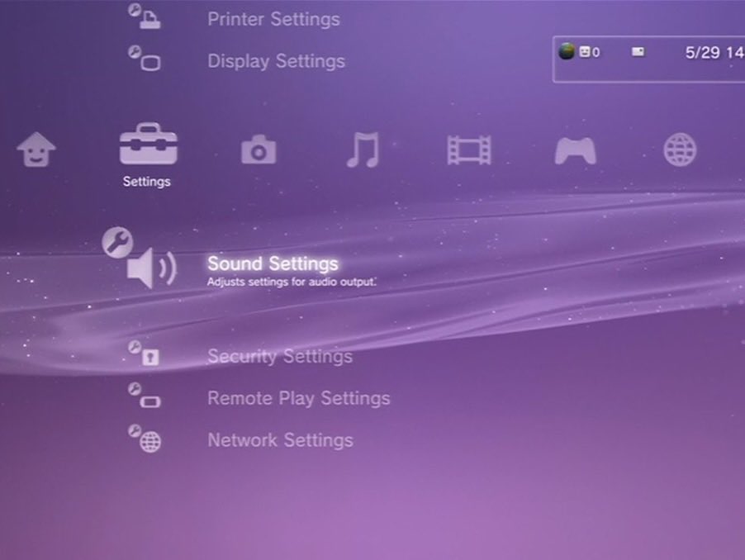Open Network Settings
The height and width of the screenshot is (560, 745).
(280, 440)
